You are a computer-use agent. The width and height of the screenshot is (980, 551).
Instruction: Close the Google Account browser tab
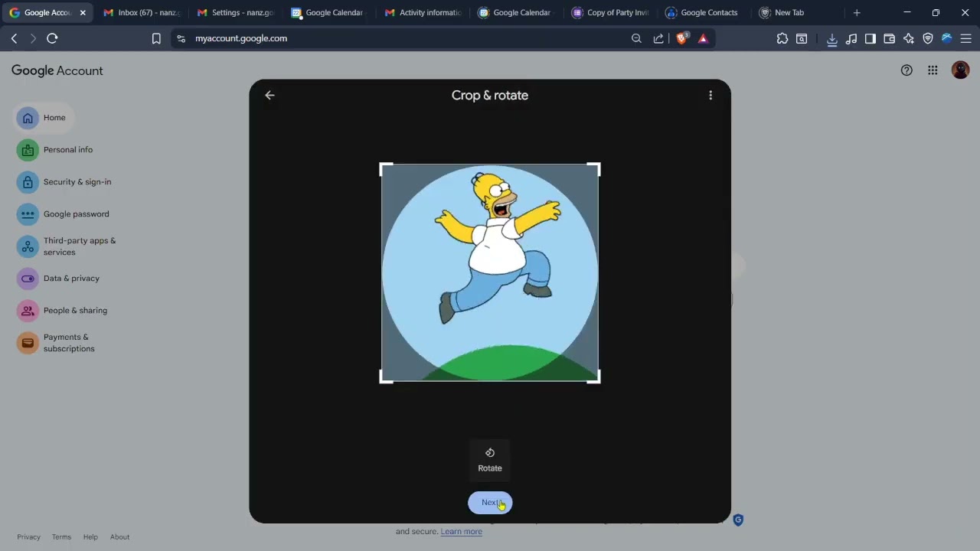tap(83, 13)
